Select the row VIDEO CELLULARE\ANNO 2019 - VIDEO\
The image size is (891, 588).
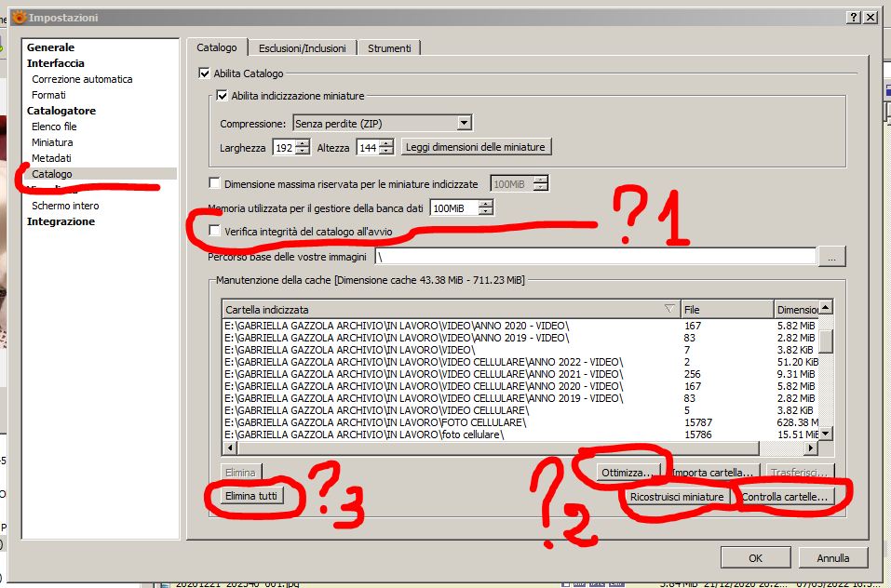[520, 398]
